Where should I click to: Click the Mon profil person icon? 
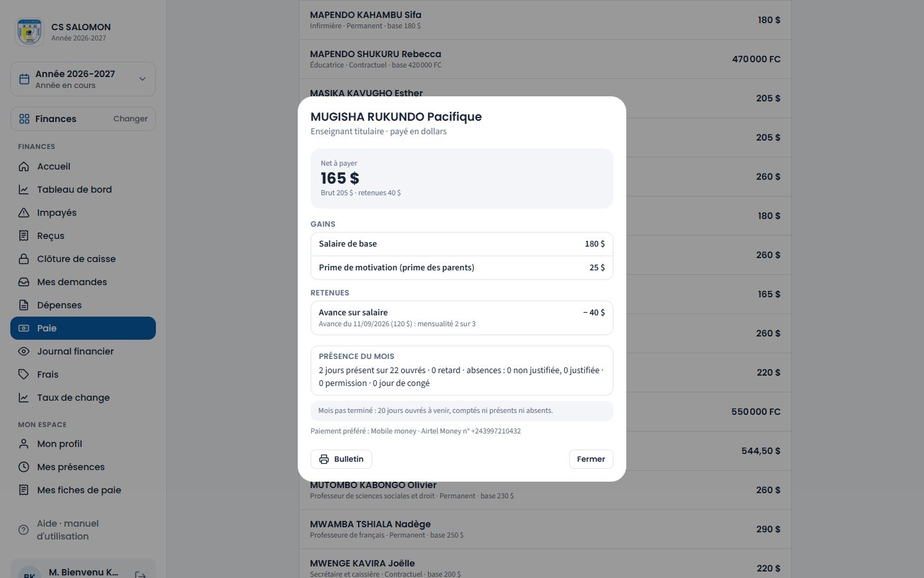(24, 444)
